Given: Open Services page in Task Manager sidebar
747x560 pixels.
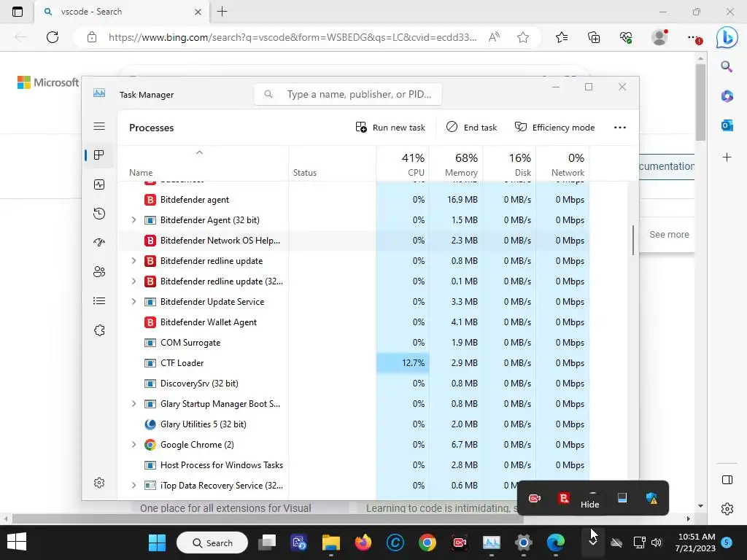Looking at the screenshot, I should (x=99, y=330).
